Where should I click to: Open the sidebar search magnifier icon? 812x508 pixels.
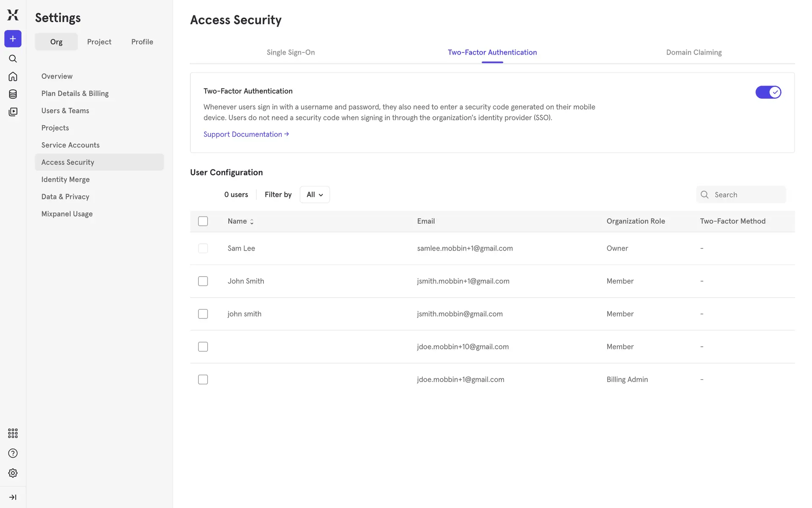tap(13, 58)
